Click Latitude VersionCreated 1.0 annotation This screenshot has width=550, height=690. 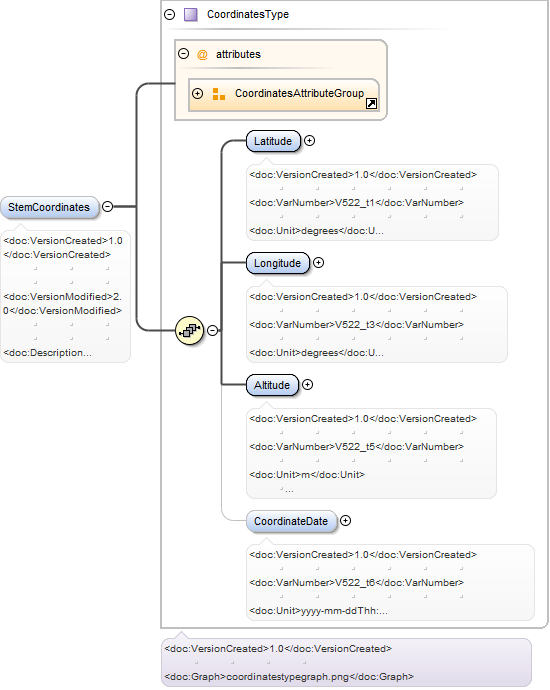click(363, 175)
